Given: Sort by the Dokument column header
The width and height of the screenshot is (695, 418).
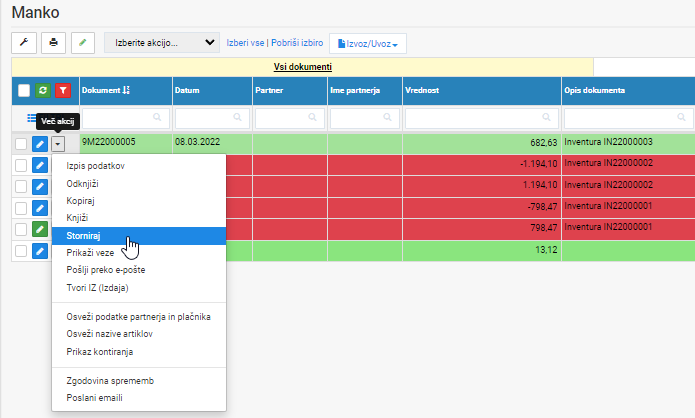Looking at the screenshot, I should (105, 90).
